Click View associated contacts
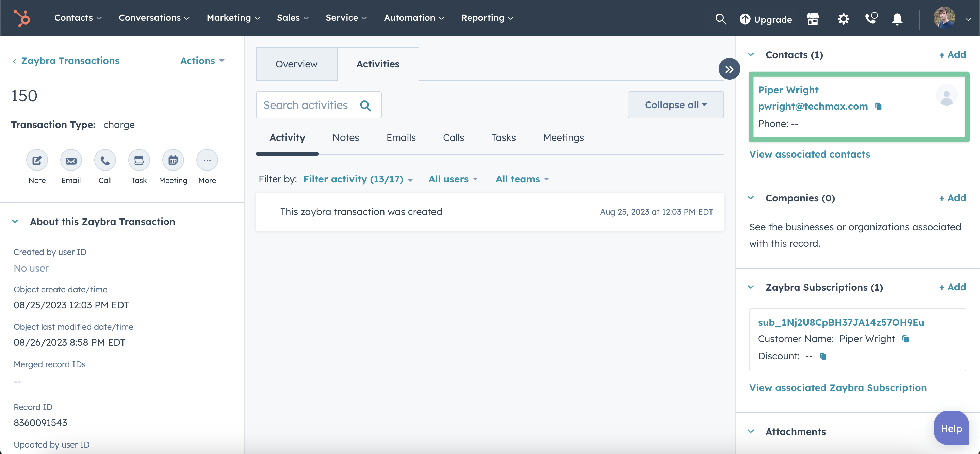The width and height of the screenshot is (980, 454). click(x=809, y=155)
